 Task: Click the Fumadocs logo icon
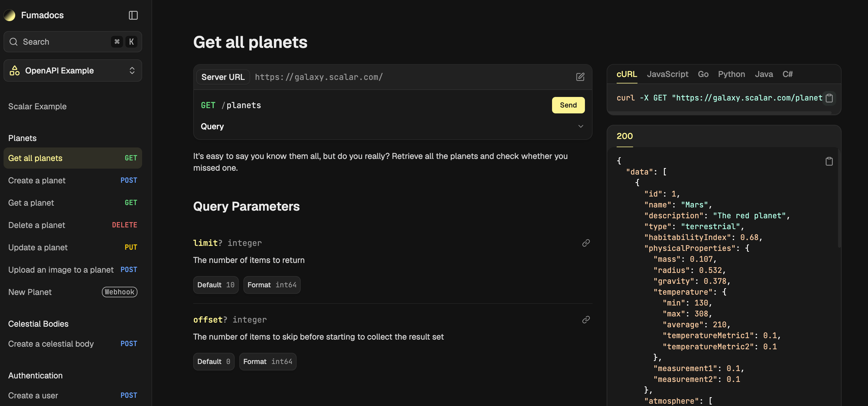pos(10,15)
